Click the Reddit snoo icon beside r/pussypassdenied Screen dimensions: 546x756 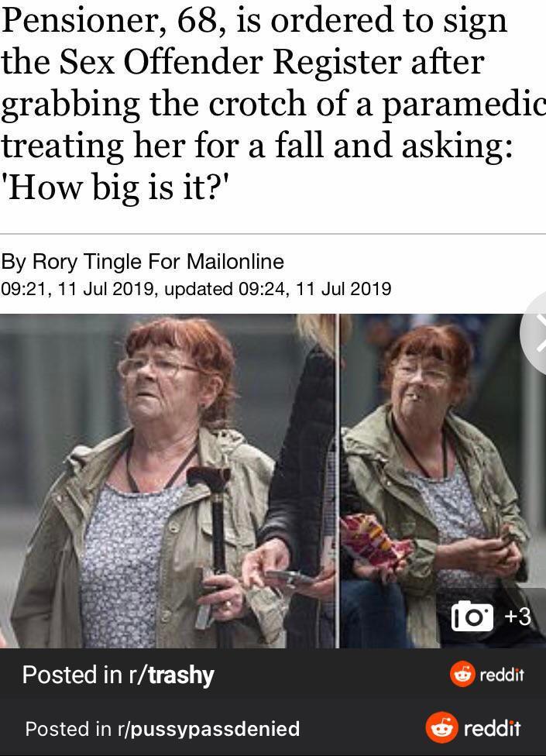441,727
